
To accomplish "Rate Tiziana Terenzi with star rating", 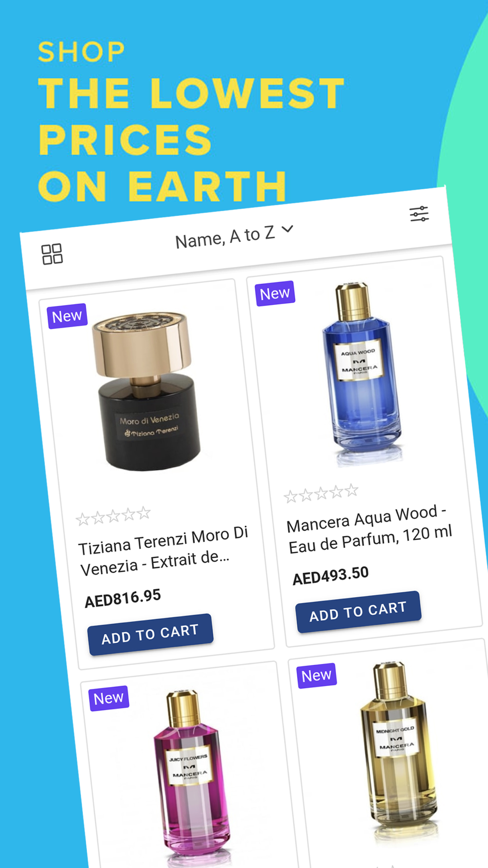I will tap(113, 516).
